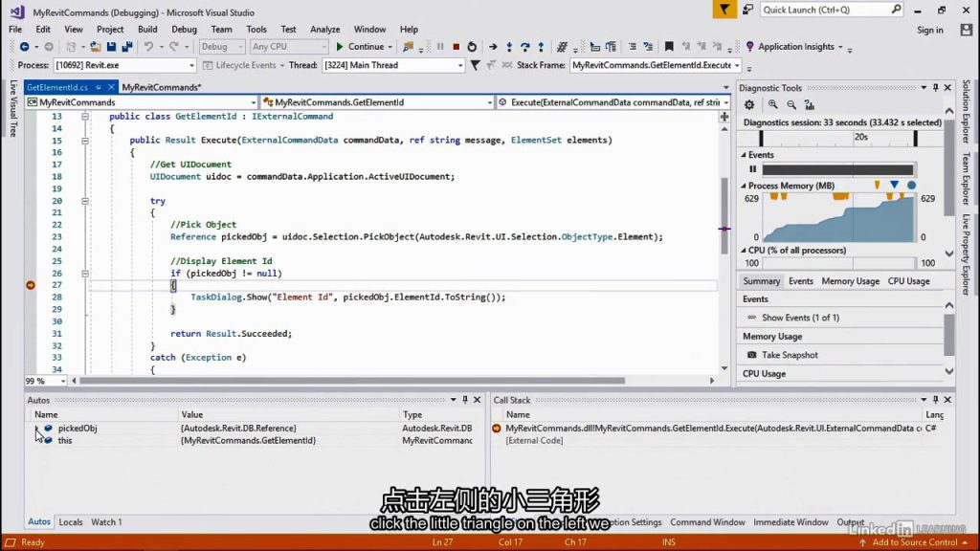The image size is (980, 551).
Task: Click the 20s mark on the diagnostics timeline ruler
Action: (x=861, y=138)
